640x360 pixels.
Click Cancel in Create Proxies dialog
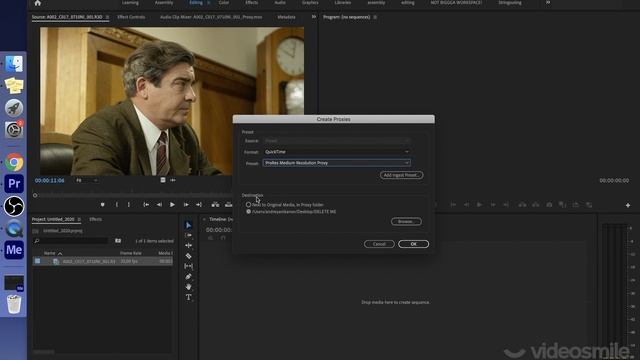click(x=379, y=244)
